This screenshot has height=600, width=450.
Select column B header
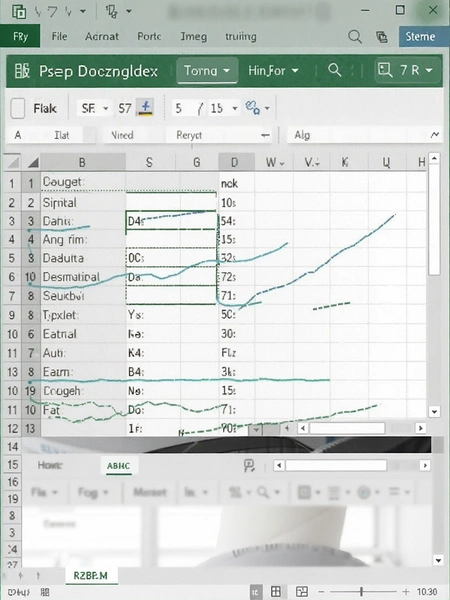tap(83, 163)
